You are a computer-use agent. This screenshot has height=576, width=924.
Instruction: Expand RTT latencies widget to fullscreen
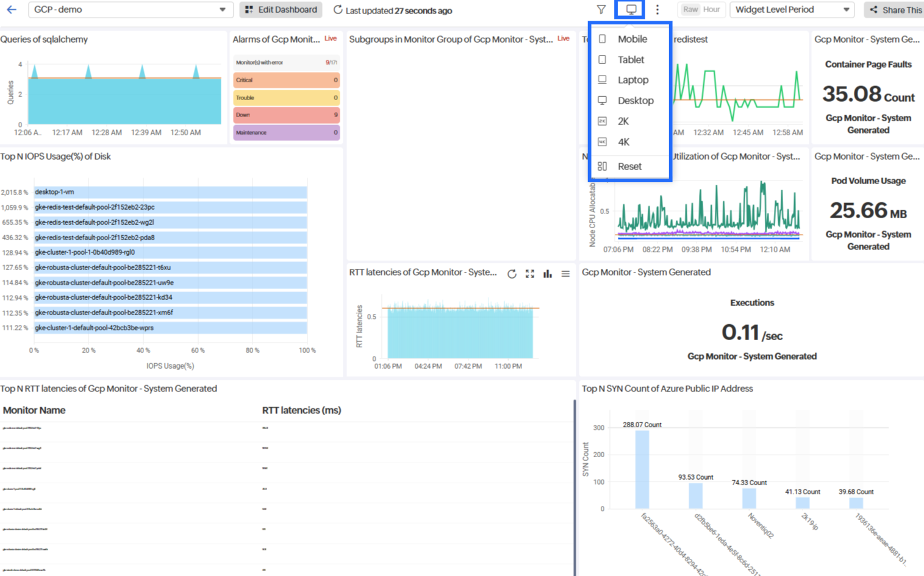click(x=530, y=274)
